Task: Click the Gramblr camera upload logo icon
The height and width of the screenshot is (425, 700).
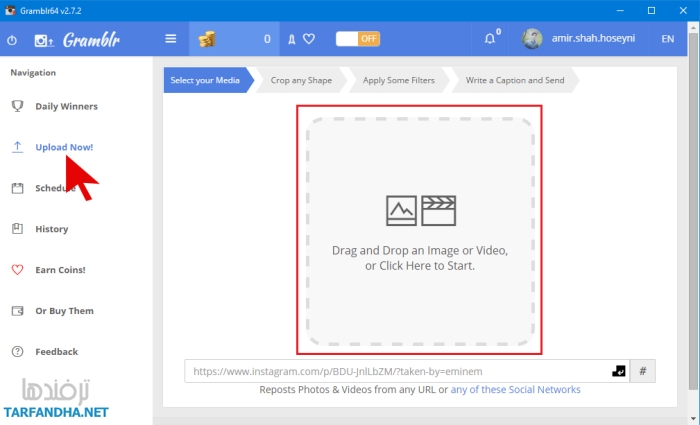Action: click(44, 41)
